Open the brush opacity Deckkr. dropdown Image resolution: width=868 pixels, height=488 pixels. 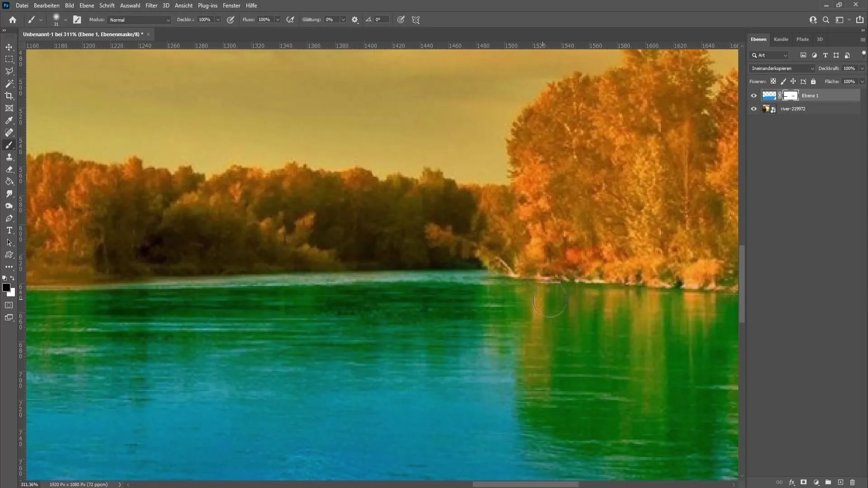coord(218,19)
